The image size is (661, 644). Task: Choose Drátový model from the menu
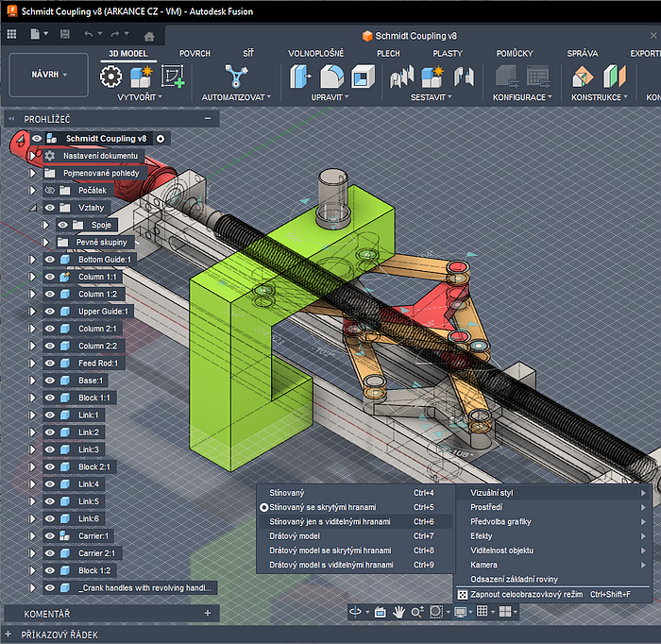[295, 535]
